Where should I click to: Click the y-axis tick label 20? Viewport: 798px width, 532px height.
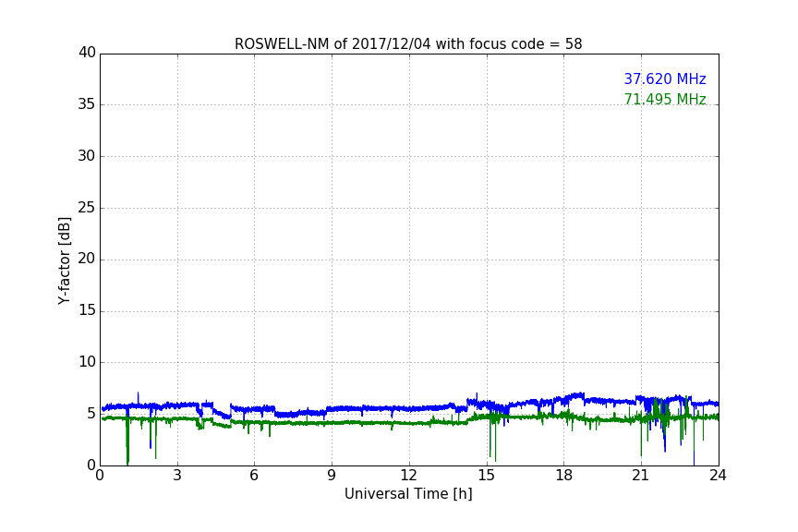(87, 259)
